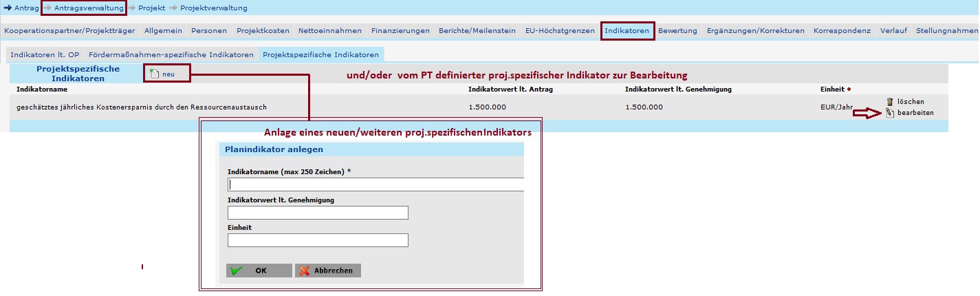Open the Finanzierungen tab
This screenshot has height=296, width=980.
400,31
